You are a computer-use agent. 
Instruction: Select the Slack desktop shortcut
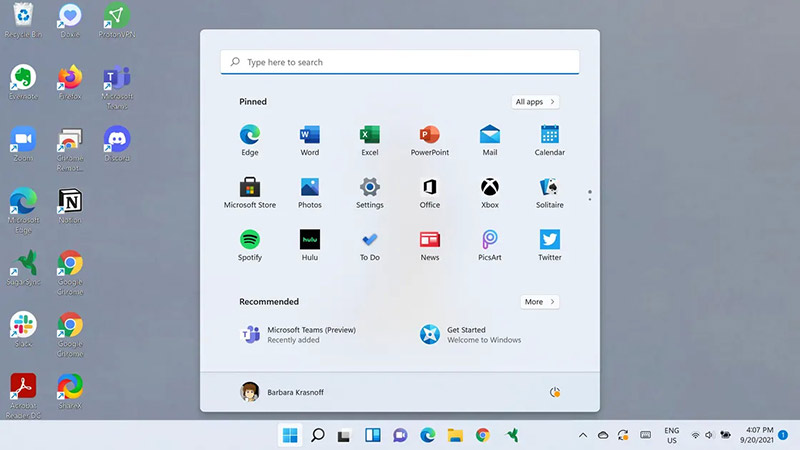(x=23, y=329)
